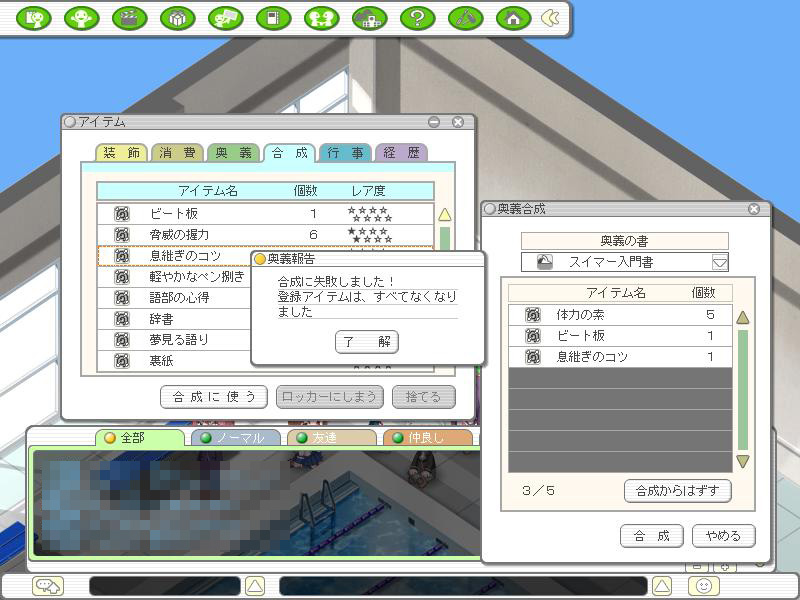
Task: Click the icon beside 辞書
Action: 122,319
